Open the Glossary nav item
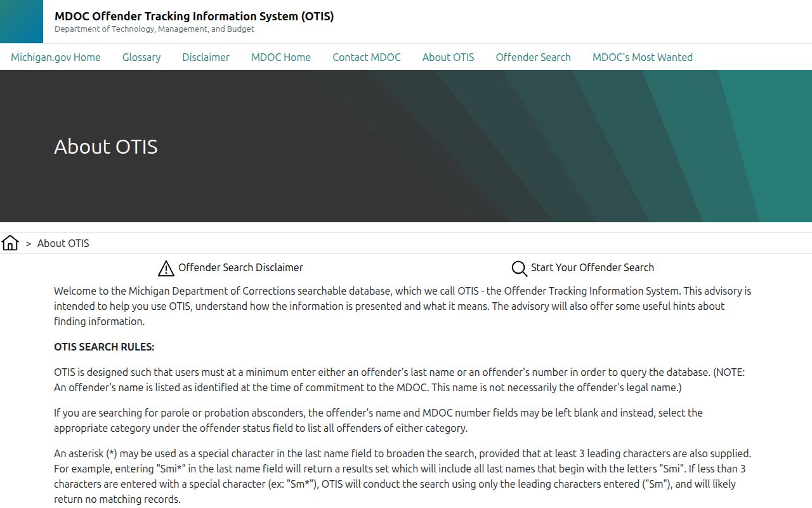The image size is (812, 508). (x=141, y=57)
